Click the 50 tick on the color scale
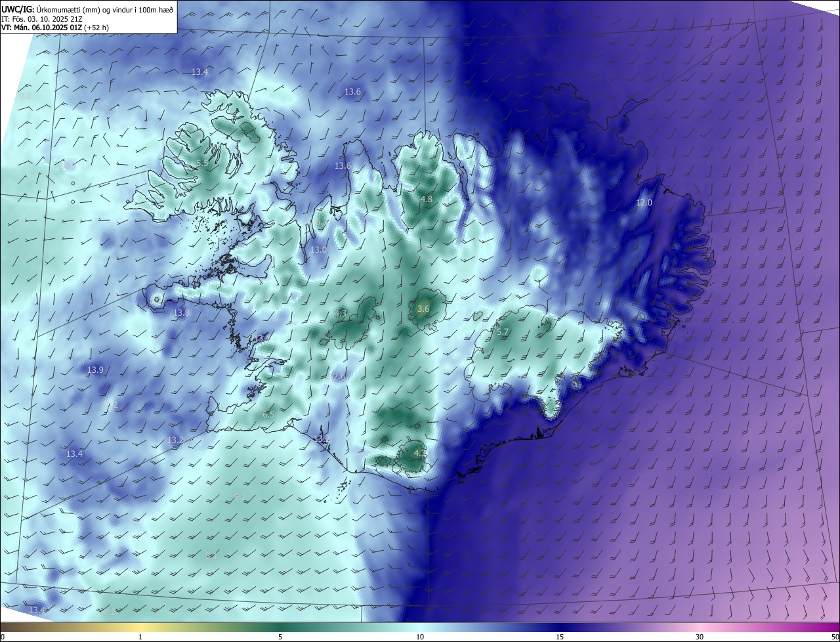The height and width of the screenshot is (642, 840). click(x=835, y=637)
